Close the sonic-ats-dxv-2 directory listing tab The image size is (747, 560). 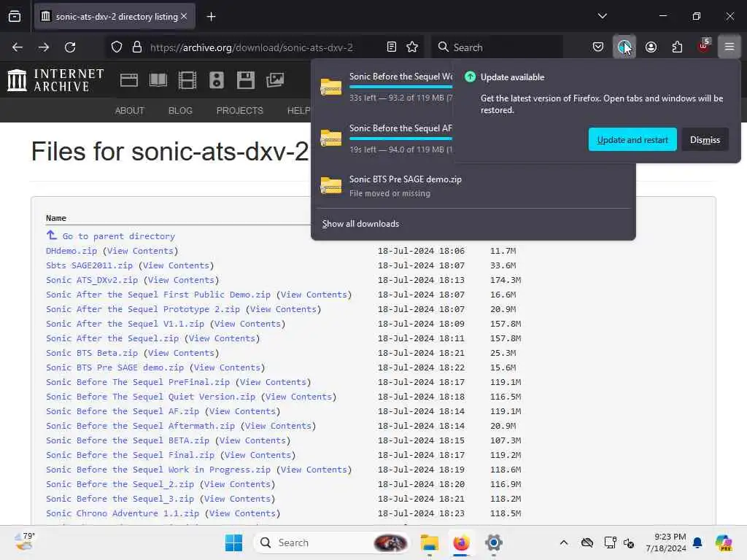(184, 16)
